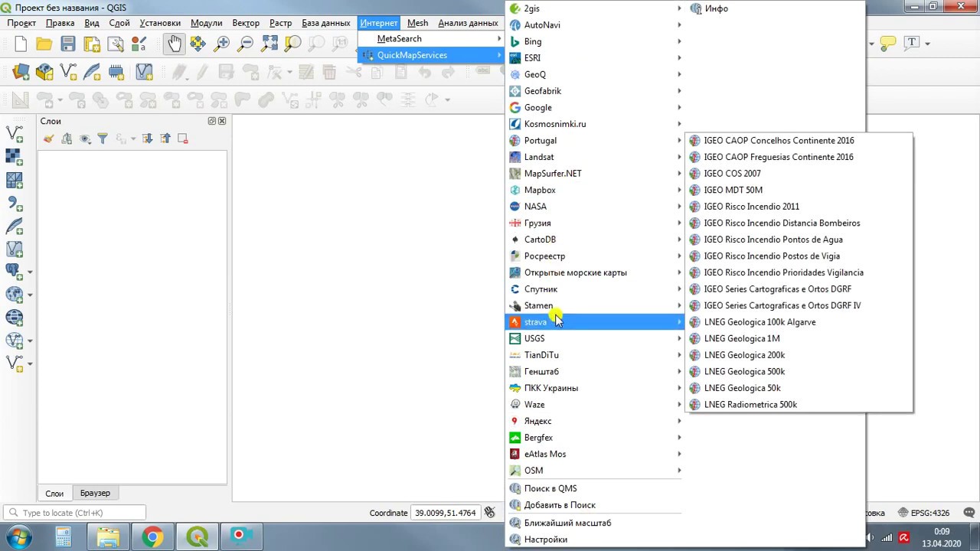
Task: Select the Pan Map hand tool
Action: pos(175,44)
